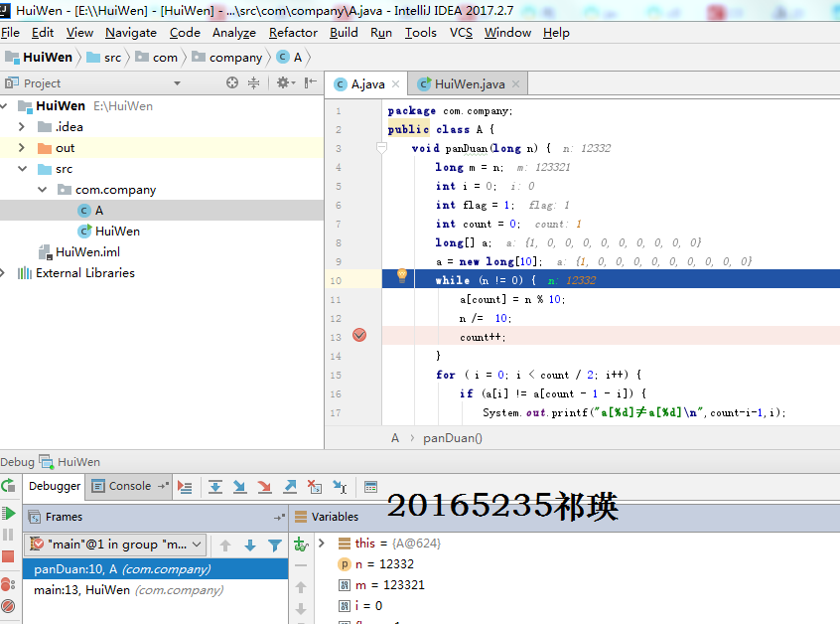This screenshot has width=840, height=624.
Task: Open the Refactor menu
Action: 293,33
